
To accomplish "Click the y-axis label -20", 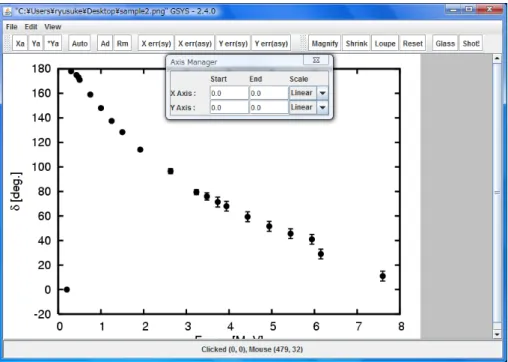I will click(x=42, y=314).
